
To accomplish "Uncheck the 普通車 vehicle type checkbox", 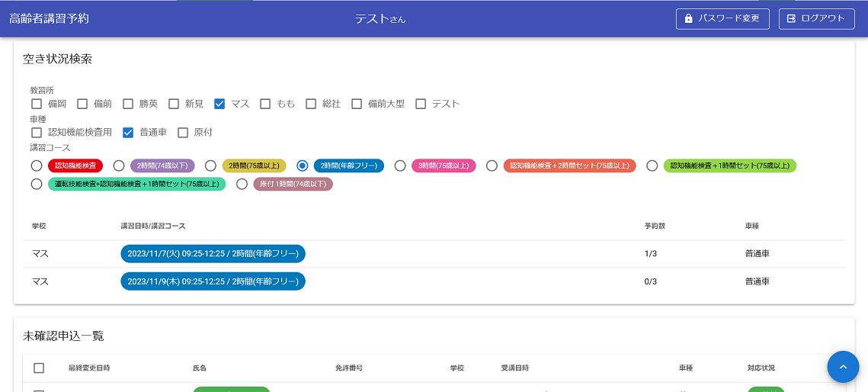I will tap(128, 133).
